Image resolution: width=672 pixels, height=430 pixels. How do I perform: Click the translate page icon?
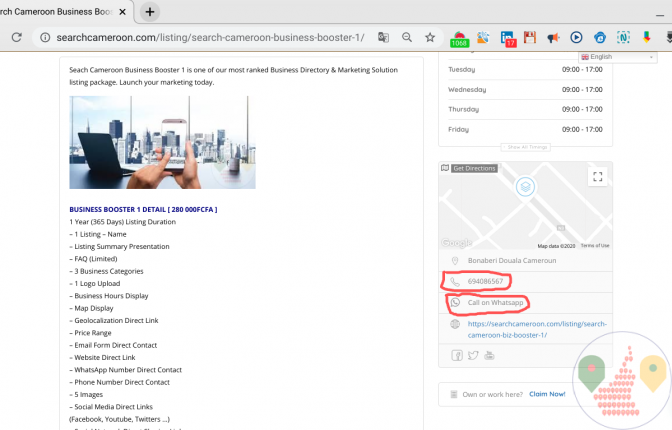(383, 37)
